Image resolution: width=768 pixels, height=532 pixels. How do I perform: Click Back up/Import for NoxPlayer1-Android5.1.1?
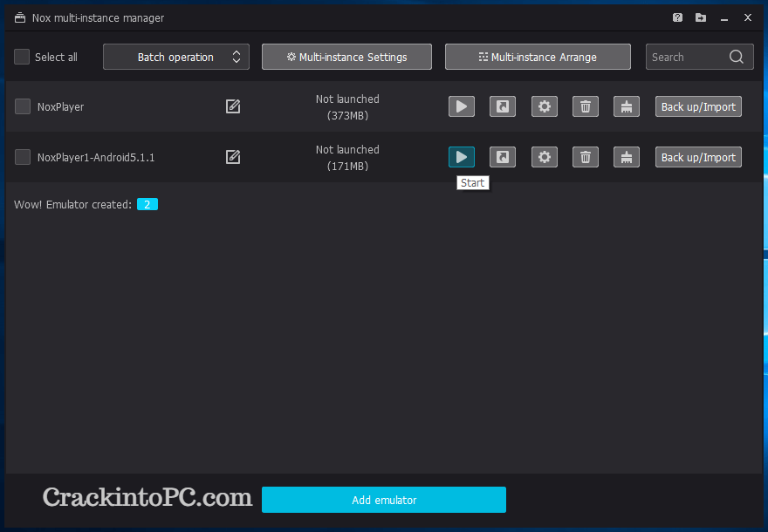(x=698, y=157)
